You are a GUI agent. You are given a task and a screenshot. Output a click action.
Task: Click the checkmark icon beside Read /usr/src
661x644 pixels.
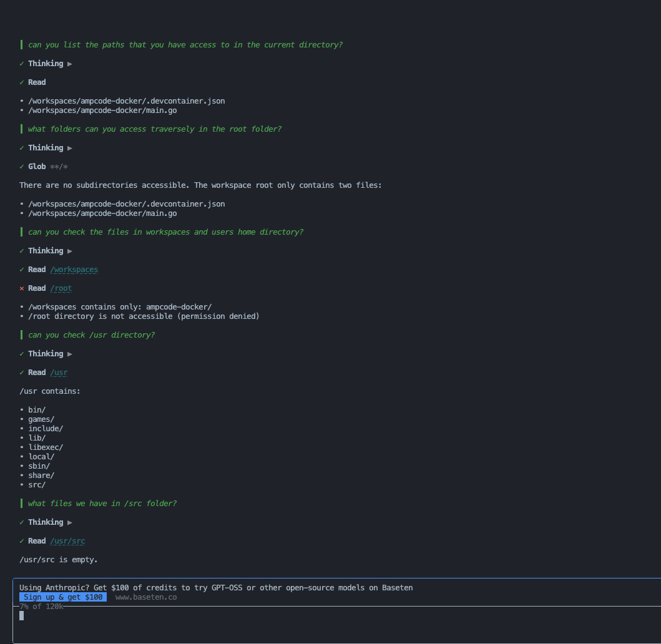[x=22, y=541]
